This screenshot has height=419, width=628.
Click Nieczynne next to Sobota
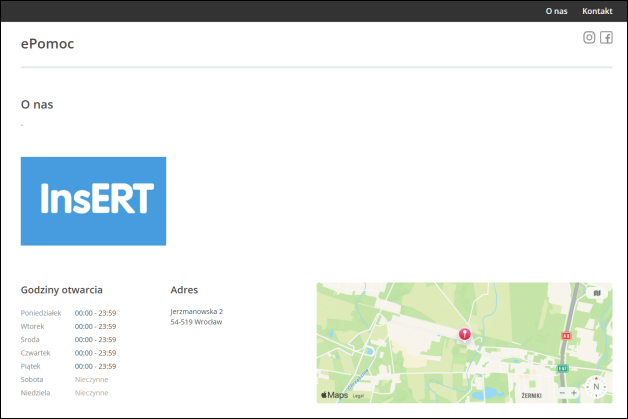point(91,379)
